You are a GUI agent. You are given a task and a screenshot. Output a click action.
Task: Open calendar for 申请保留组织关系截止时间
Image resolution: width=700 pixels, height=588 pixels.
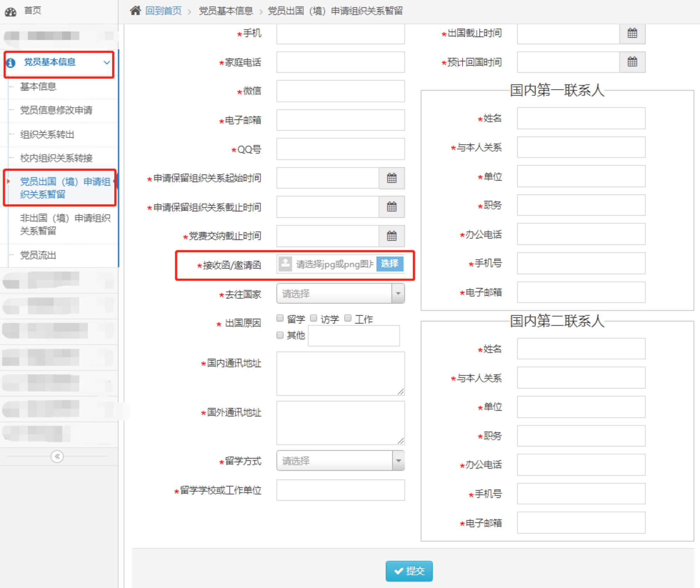click(392, 207)
